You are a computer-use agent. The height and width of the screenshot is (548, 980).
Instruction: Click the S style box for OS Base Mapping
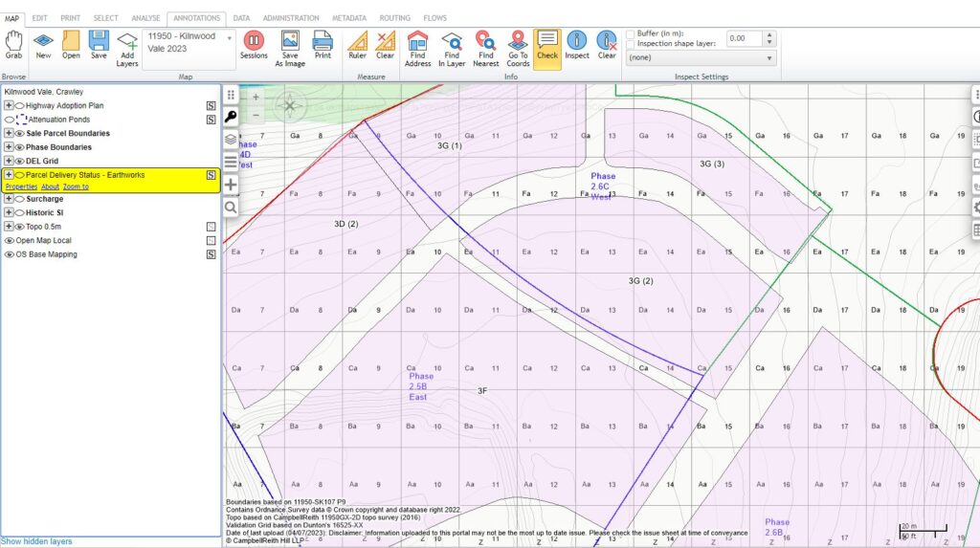pos(212,254)
